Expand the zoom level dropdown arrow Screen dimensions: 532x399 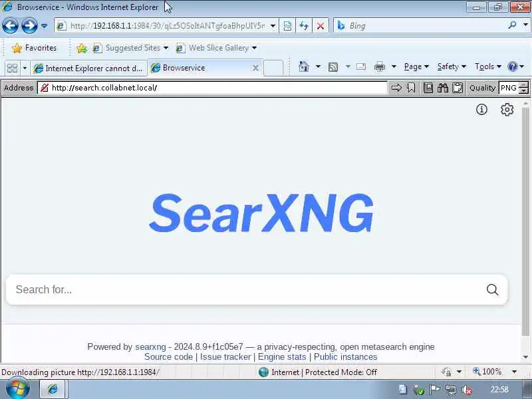tap(514, 372)
